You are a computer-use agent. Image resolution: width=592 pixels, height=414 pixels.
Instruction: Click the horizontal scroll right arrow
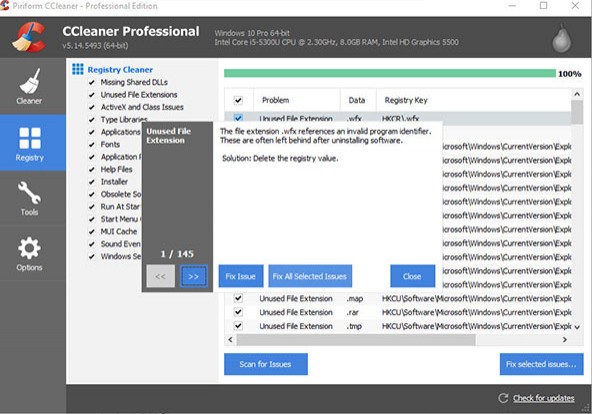(564, 340)
